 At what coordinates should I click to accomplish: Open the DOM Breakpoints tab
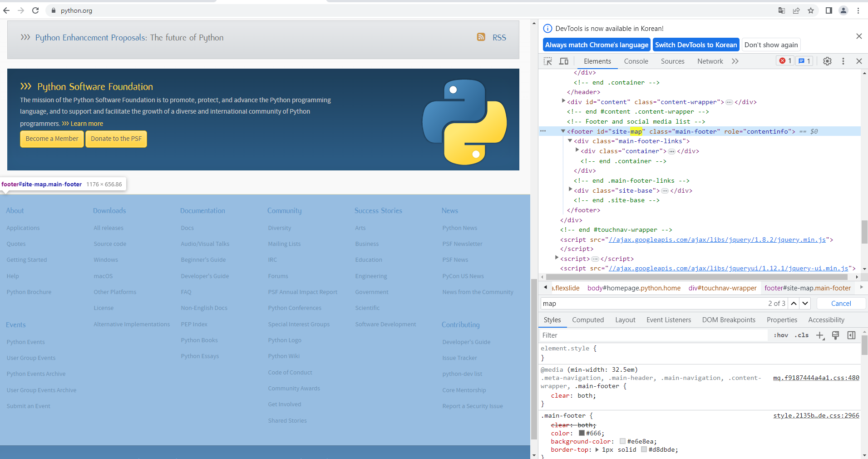(x=729, y=320)
